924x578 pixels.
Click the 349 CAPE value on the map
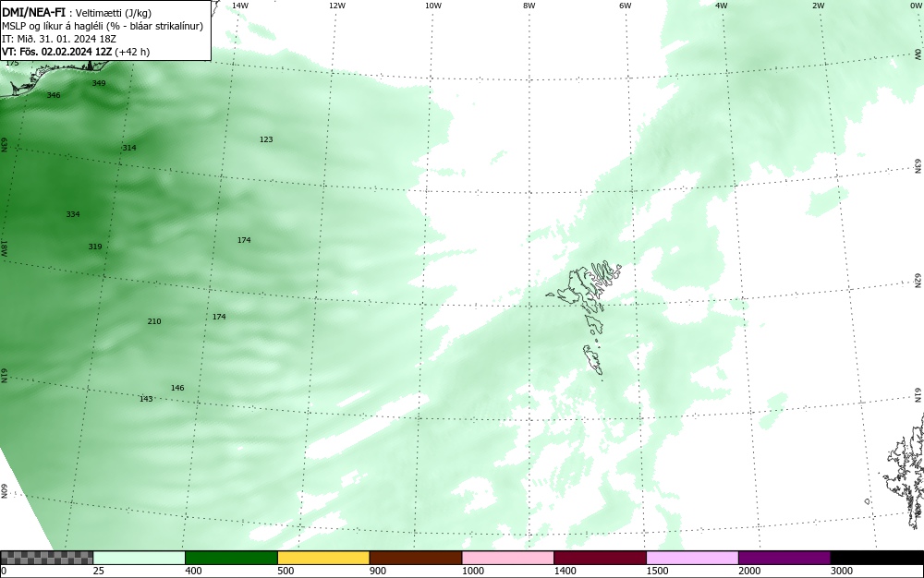tap(99, 83)
